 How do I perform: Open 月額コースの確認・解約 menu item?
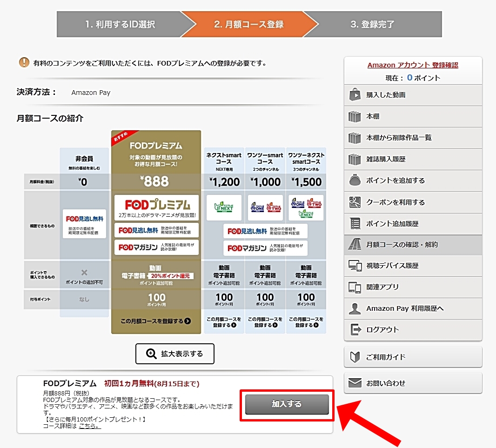coord(413,245)
